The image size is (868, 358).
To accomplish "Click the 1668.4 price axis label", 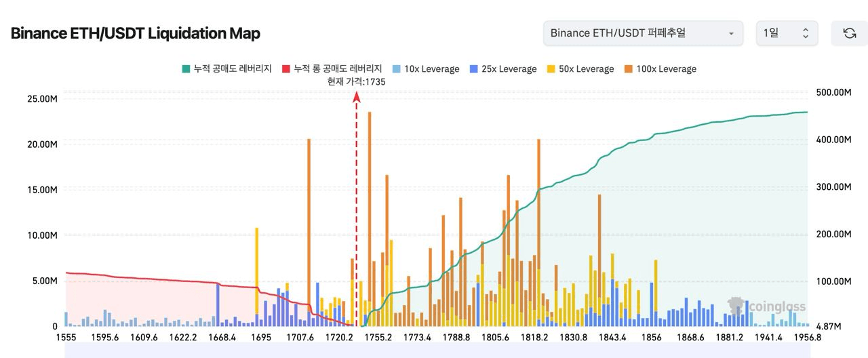I will 222,337.
